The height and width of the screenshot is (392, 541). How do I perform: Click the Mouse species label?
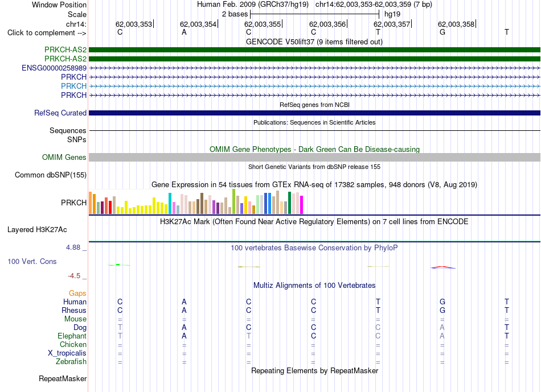75,319
